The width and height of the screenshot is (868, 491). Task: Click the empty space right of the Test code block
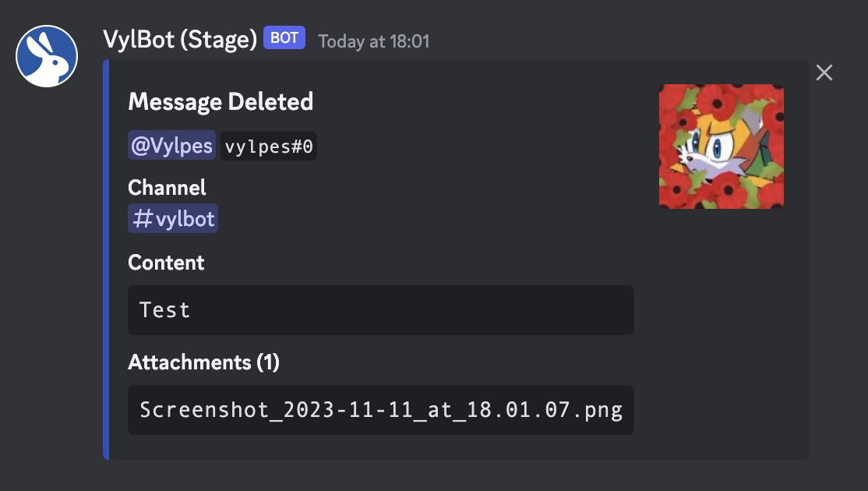point(720,310)
